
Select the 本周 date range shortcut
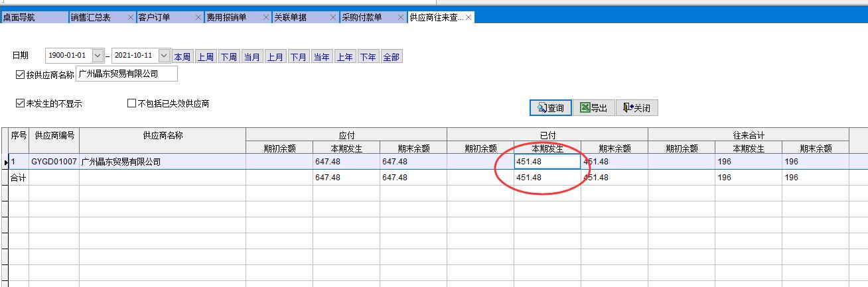[182, 57]
